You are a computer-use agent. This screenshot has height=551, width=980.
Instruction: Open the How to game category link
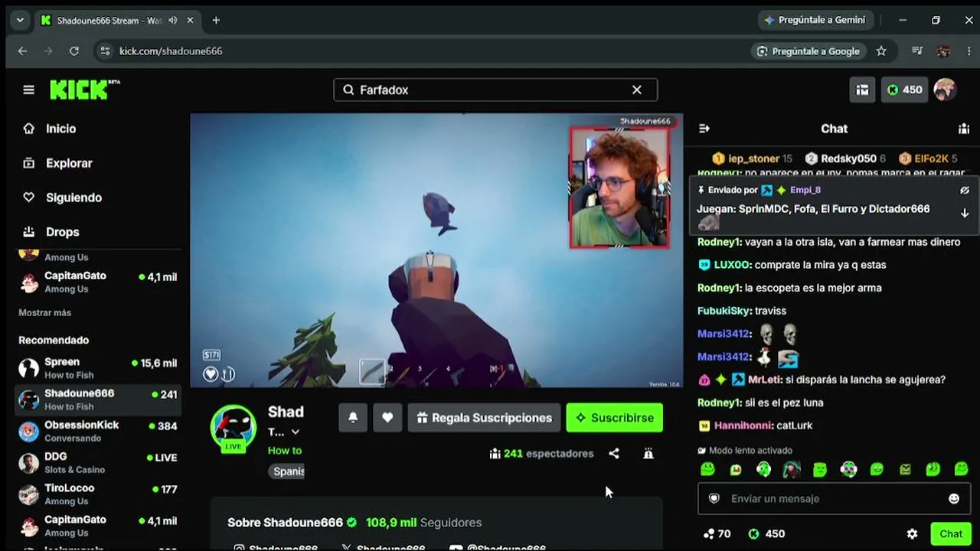pyautogui.click(x=285, y=451)
